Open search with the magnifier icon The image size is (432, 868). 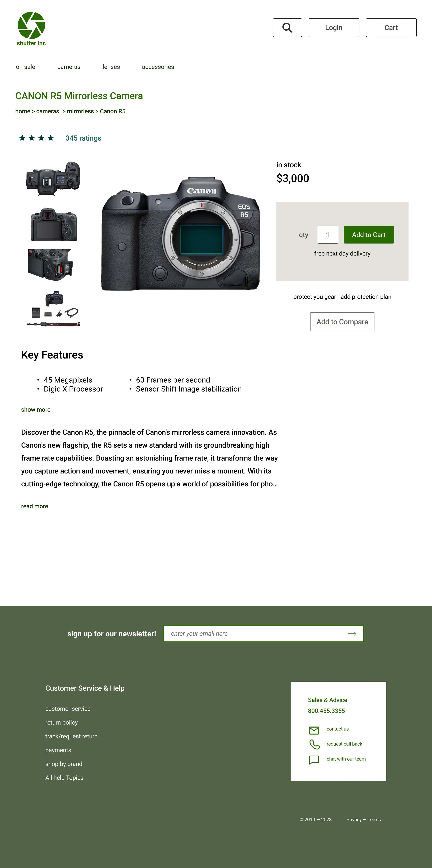coord(287,28)
